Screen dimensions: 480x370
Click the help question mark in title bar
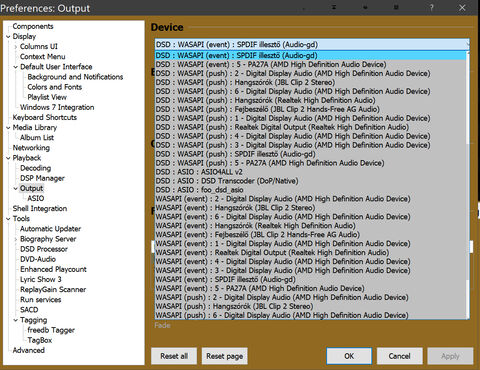coord(431,8)
